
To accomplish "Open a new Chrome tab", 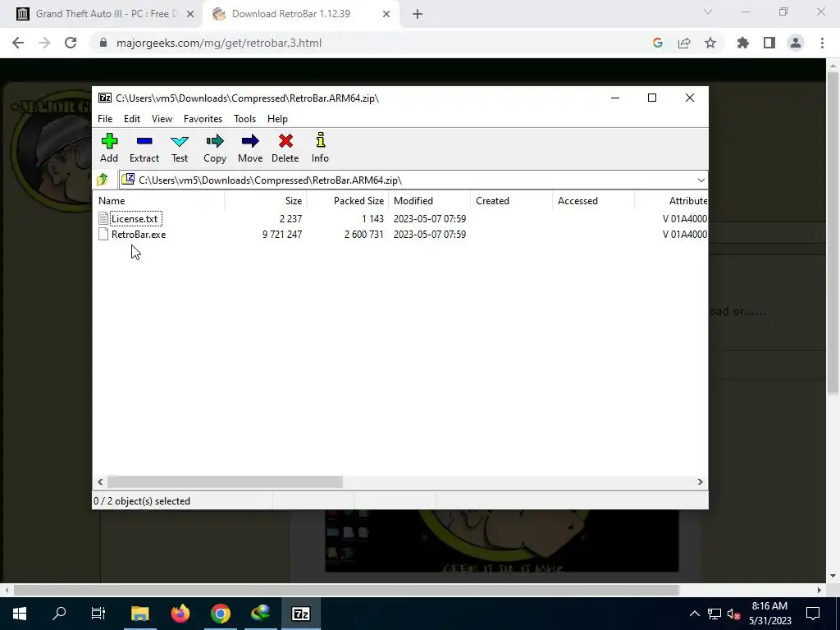I will 418,14.
